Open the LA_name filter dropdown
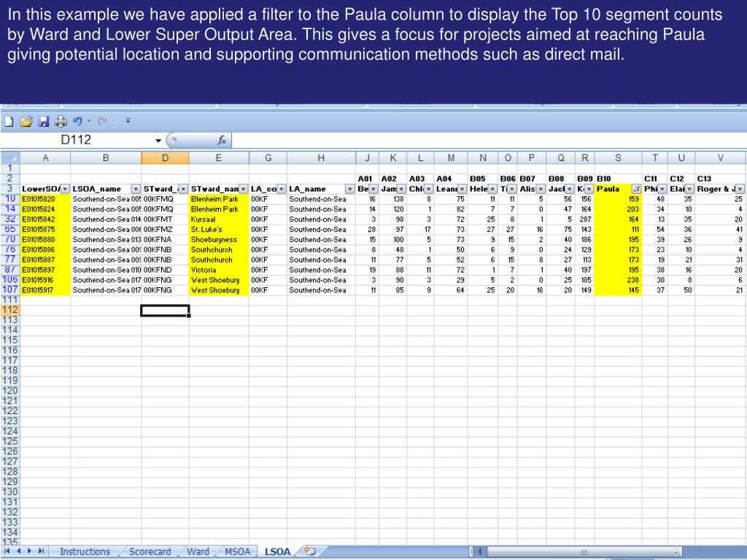Screen dimensions: 747x560 [x=350, y=189]
